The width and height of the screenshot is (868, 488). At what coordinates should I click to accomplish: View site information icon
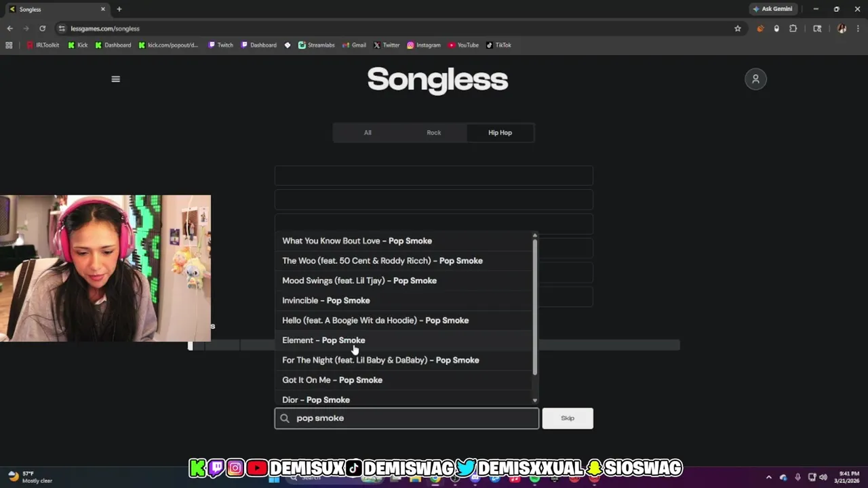pyautogui.click(x=62, y=28)
